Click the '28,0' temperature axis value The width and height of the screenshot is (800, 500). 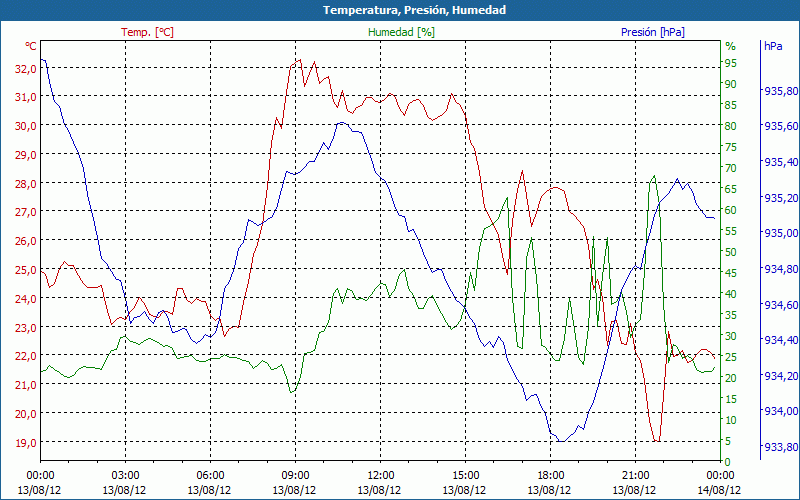pyautogui.click(x=25, y=184)
